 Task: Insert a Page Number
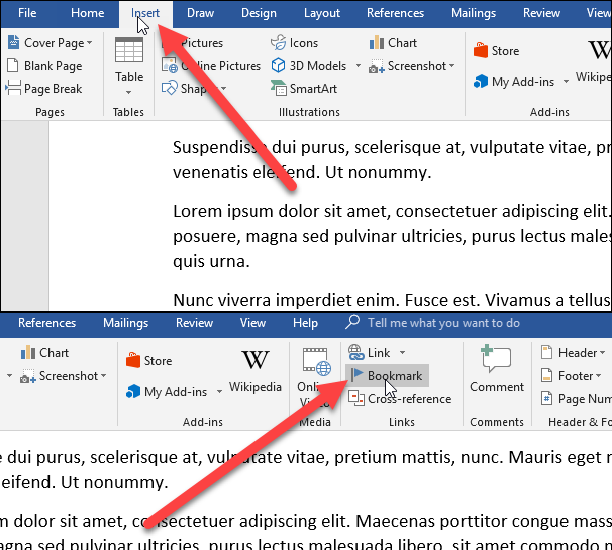click(x=575, y=399)
